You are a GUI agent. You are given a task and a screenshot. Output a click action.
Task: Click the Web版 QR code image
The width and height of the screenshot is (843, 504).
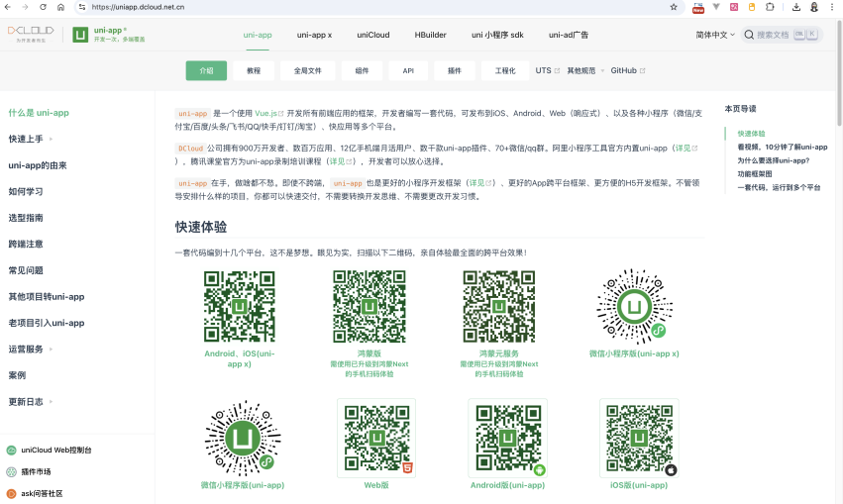click(x=376, y=439)
